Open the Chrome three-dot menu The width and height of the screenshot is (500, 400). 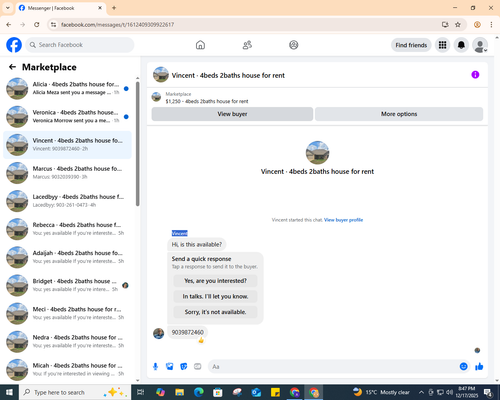pos(491,25)
